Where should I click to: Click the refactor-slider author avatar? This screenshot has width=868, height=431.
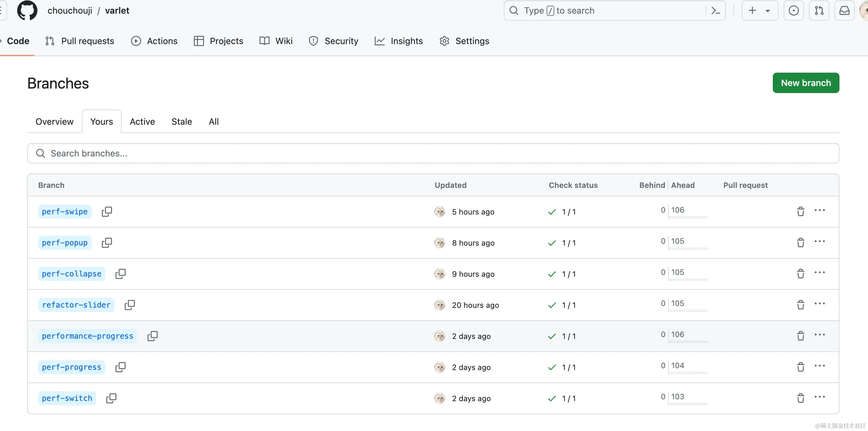[x=440, y=305]
